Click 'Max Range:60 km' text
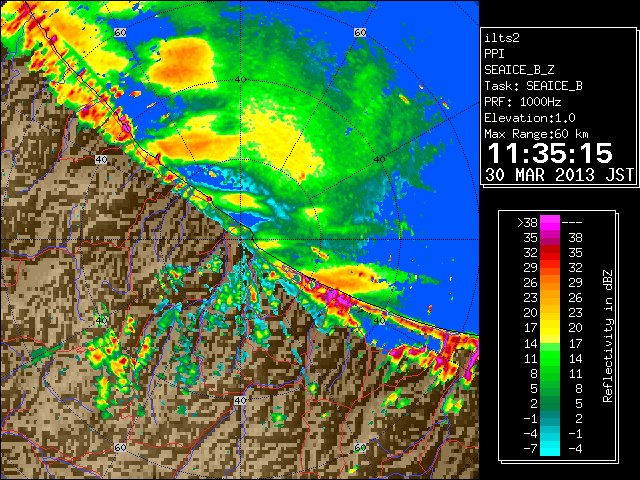Viewport: 640px width, 480px height. (x=536, y=134)
